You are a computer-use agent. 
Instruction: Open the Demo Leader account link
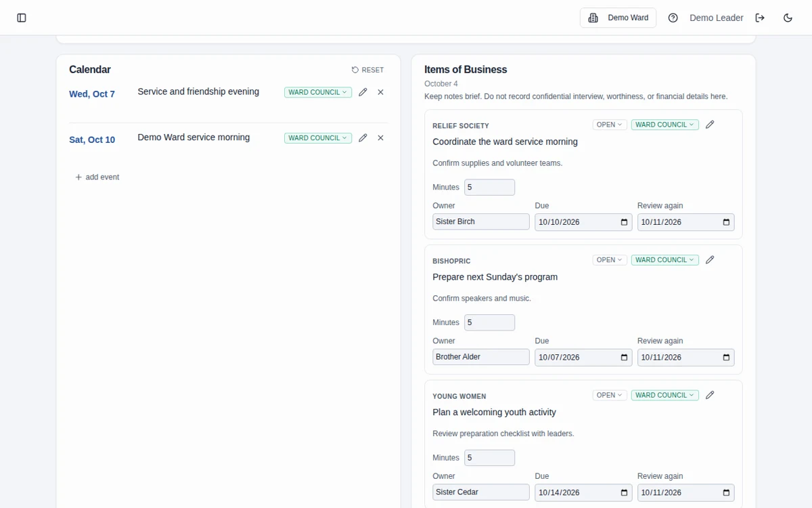point(716,18)
